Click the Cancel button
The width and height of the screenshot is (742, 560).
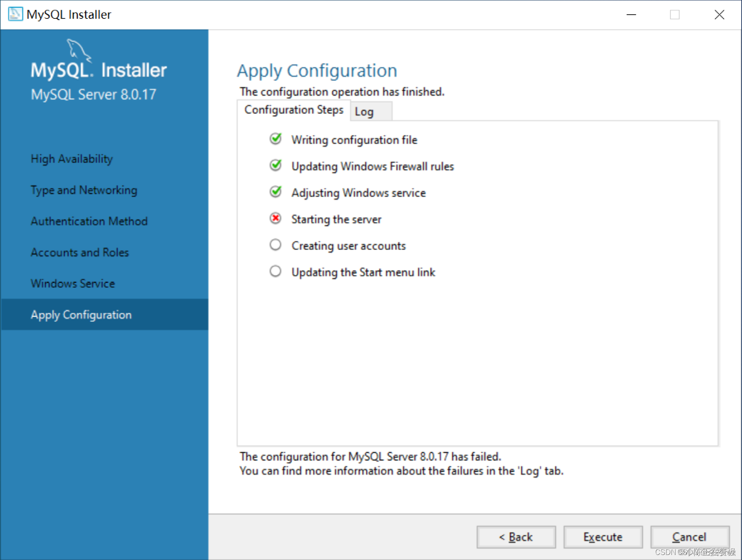689,536
